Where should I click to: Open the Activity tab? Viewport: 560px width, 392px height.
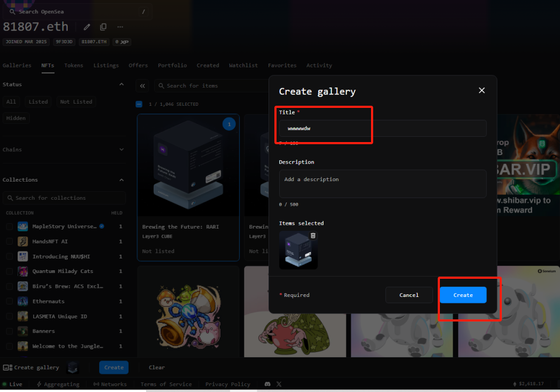319,65
